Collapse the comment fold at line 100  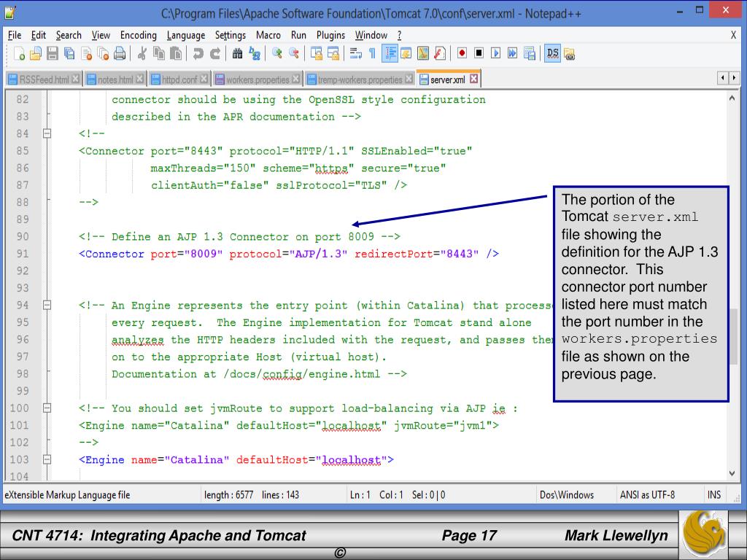pyautogui.click(x=47, y=408)
